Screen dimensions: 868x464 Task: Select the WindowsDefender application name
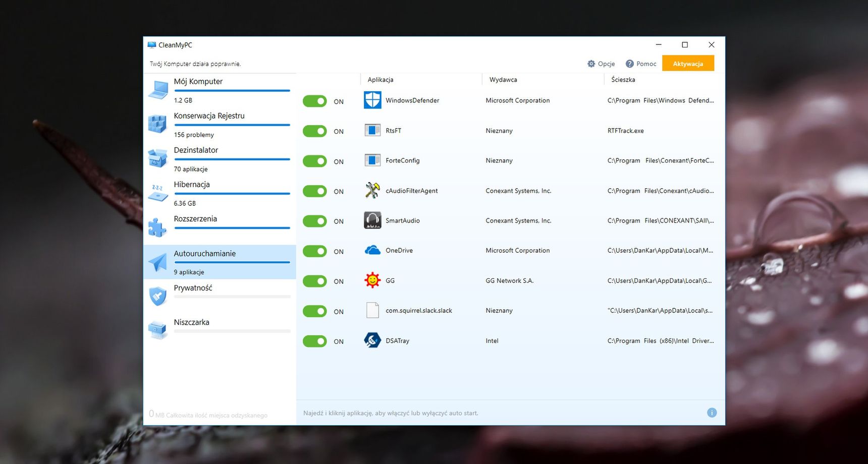tap(412, 100)
